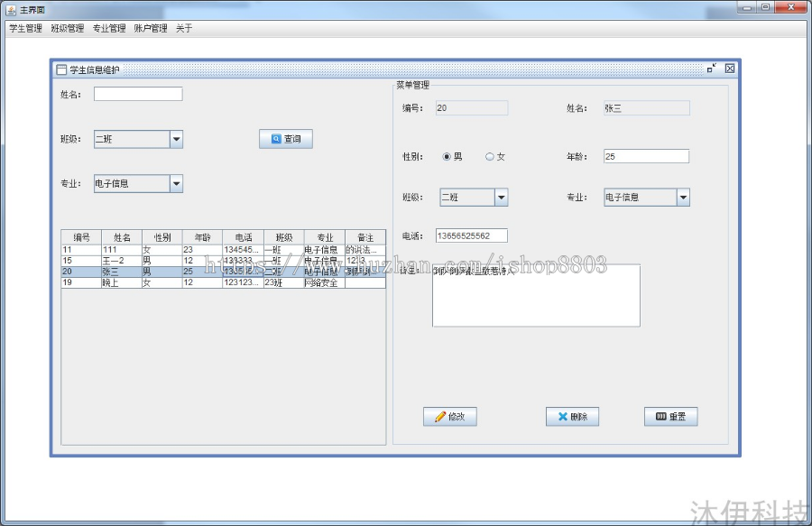Viewport: 812px width, 526px height.
Task: Click the 查询 search button
Action: click(286, 138)
